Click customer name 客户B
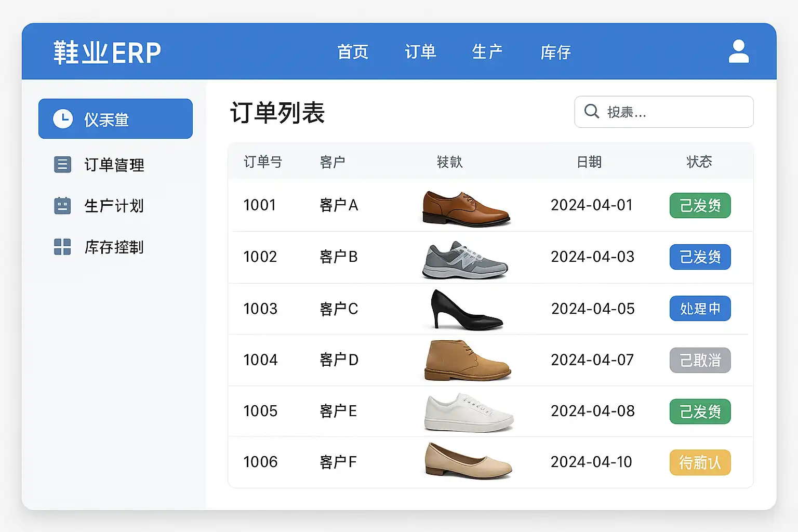The width and height of the screenshot is (798, 532). coord(339,257)
